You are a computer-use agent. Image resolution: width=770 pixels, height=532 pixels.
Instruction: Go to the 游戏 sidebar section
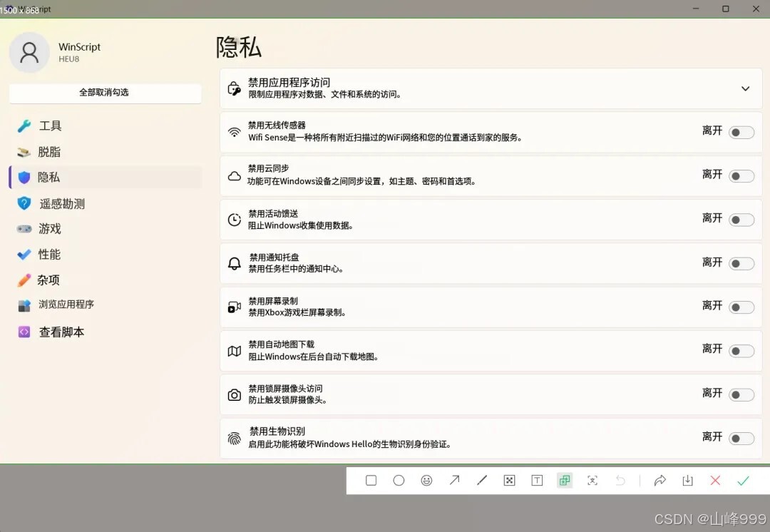tap(105, 228)
